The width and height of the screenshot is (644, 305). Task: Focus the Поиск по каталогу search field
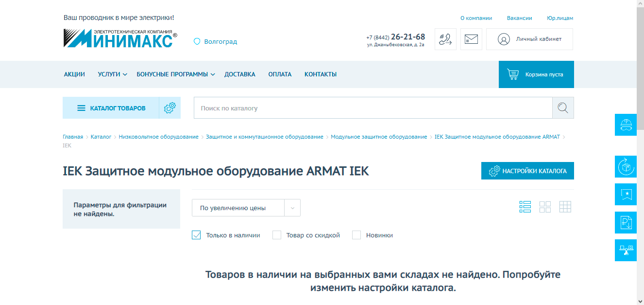(373, 108)
